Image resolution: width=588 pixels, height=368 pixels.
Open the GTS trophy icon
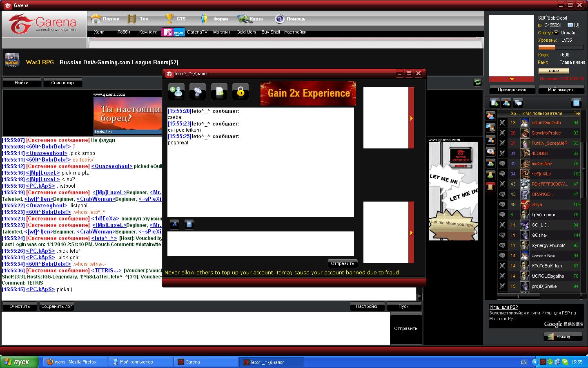pyautogui.click(x=169, y=19)
